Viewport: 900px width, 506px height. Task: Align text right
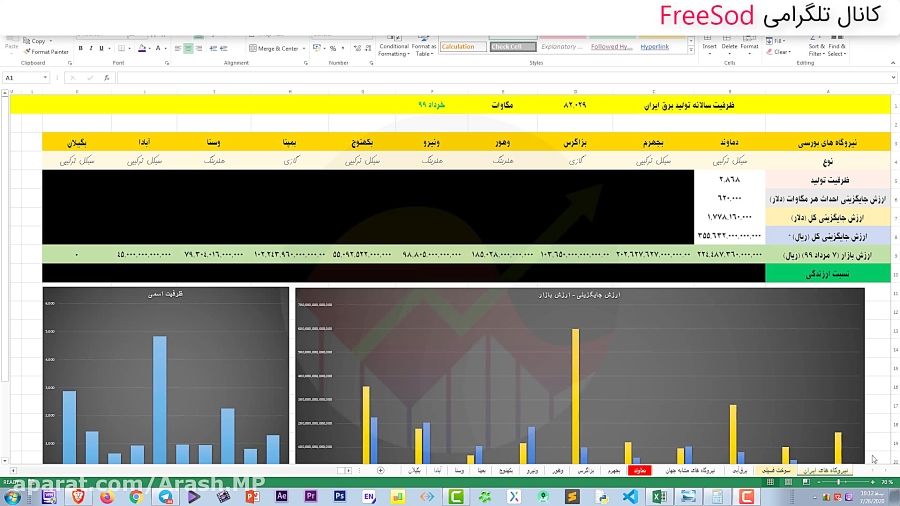click(199, 49)
